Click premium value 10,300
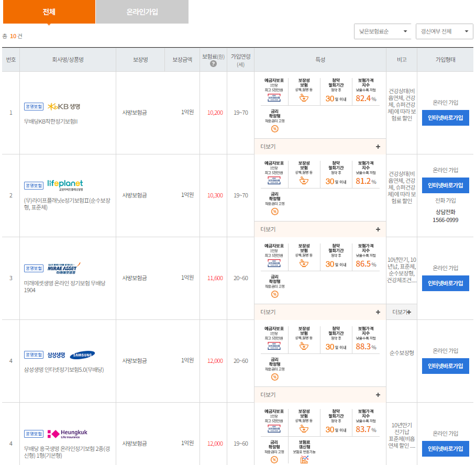The image size is (476, 465). 215,195
